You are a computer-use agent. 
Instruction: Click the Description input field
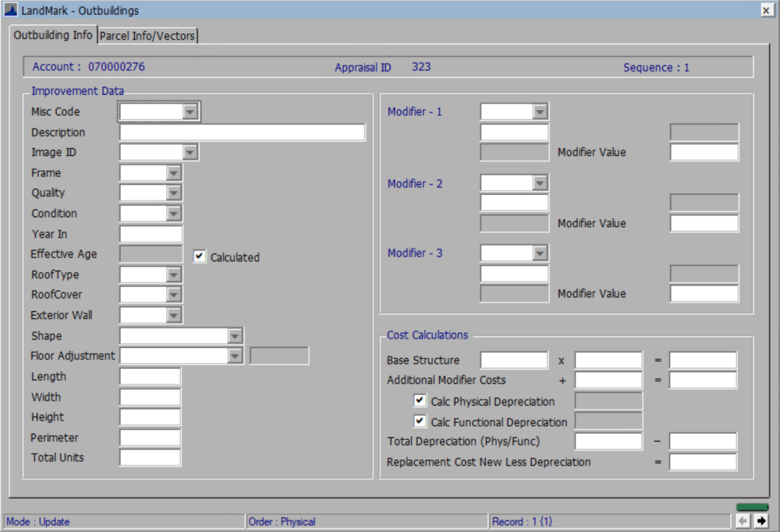click(242, 132)
